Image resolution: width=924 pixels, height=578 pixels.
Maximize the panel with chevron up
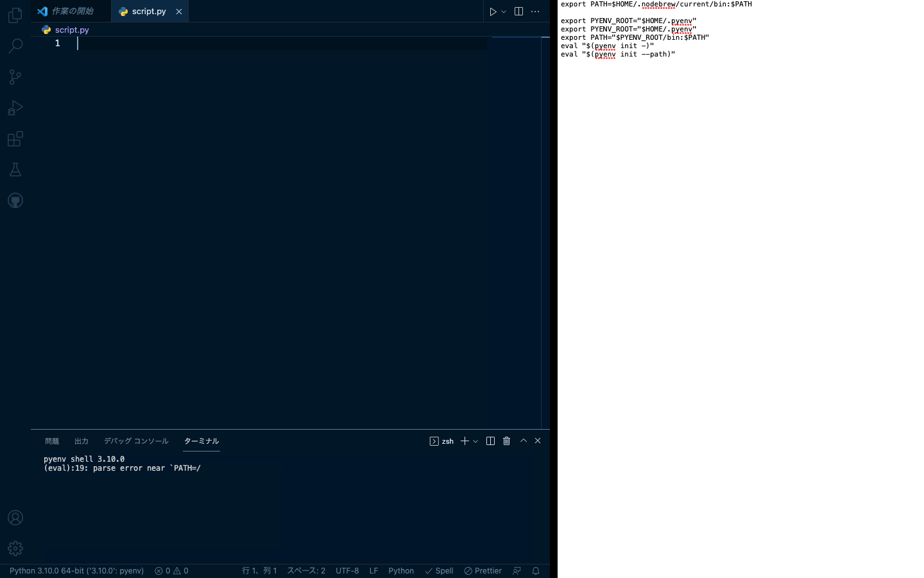coord(524,441)
